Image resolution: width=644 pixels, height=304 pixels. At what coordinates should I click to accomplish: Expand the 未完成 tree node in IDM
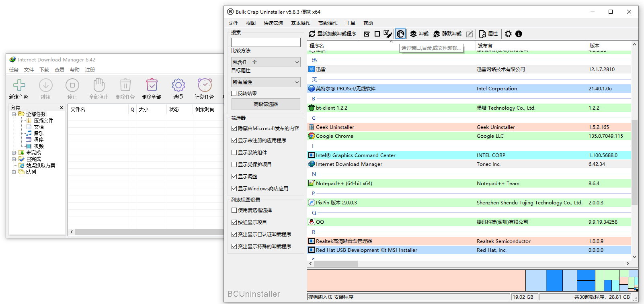pyautogui.click(x=14, y=153)
